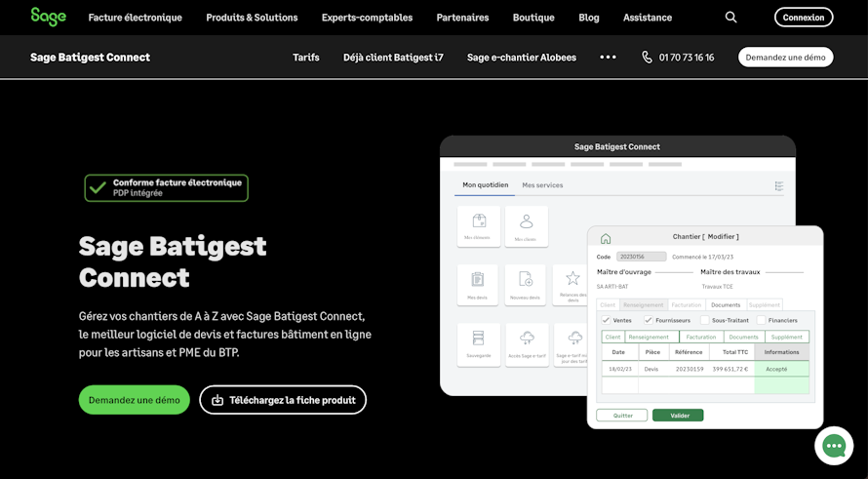Click the Devis cell in Pièce column
The width and height of the screenshot is (868, 479).
[x=651, y=369]
